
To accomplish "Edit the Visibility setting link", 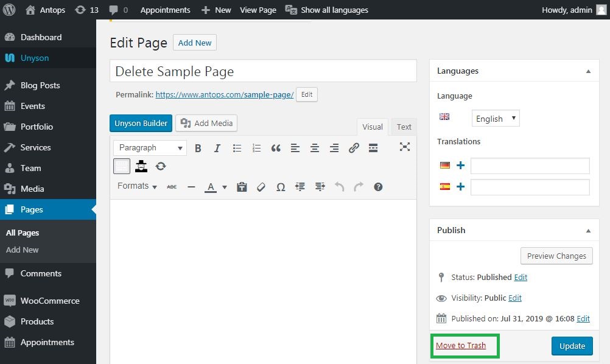I will 514,298.
